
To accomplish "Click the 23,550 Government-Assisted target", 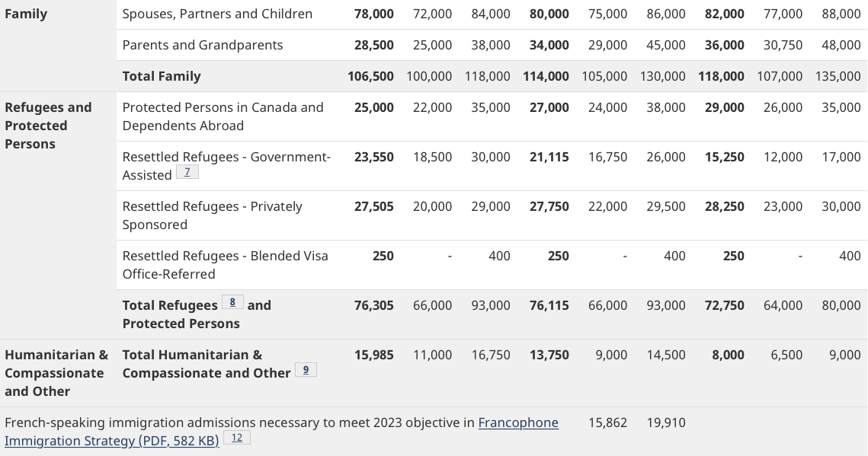I will click(x=373, y=157).
